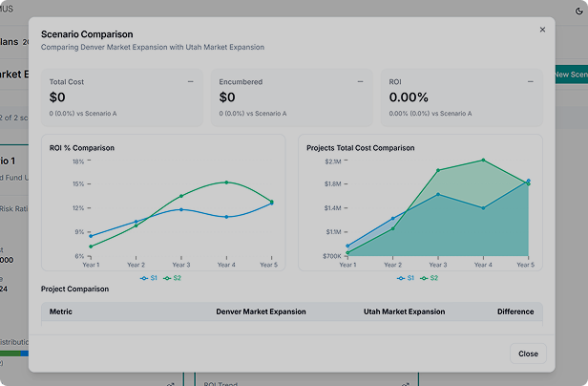Close the Scenario Comparison dialog with X
The height and width of the screenshot is (386, 588).
[x=542, y=30]
